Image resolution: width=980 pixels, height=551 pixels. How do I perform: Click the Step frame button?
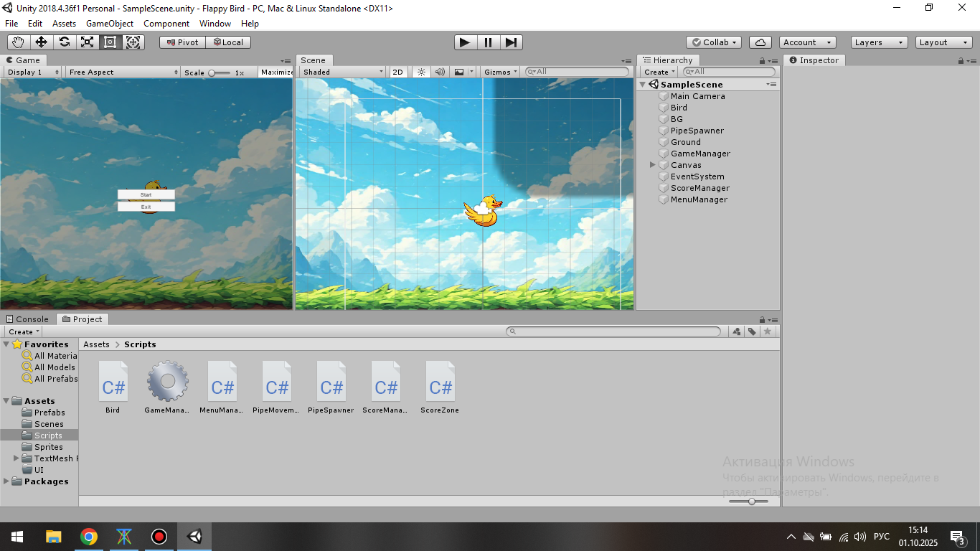[511, 42]
